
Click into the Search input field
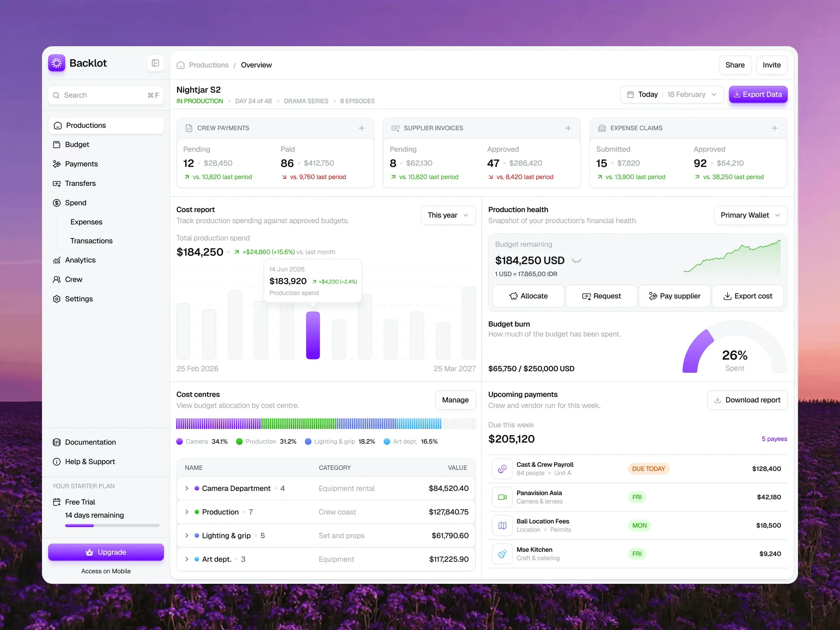(106, 95)
